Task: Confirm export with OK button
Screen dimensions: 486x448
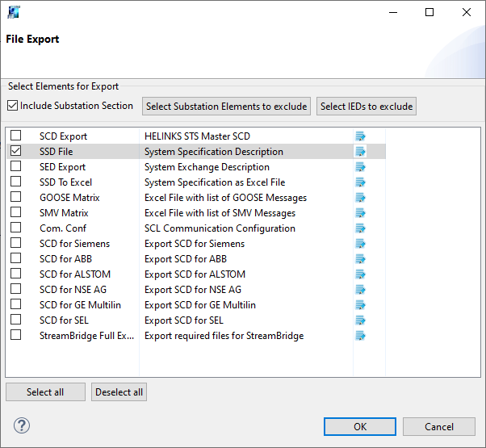Action: point(359,426)
